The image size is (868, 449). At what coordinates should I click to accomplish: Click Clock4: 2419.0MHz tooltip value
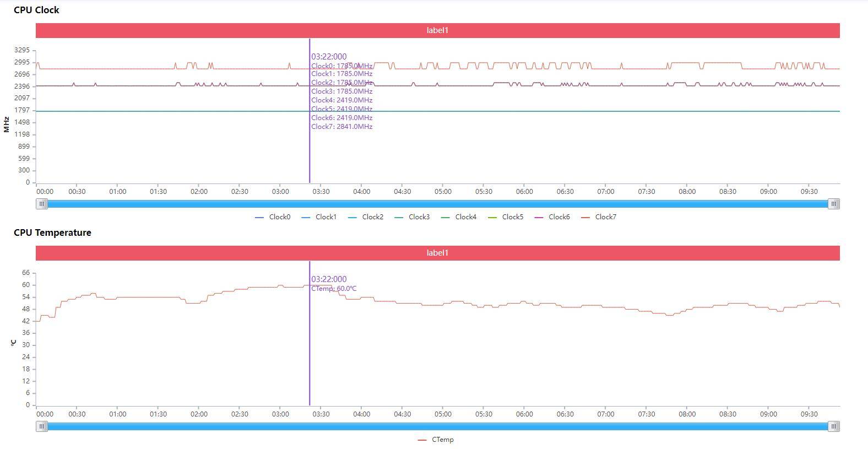(341, 100)
